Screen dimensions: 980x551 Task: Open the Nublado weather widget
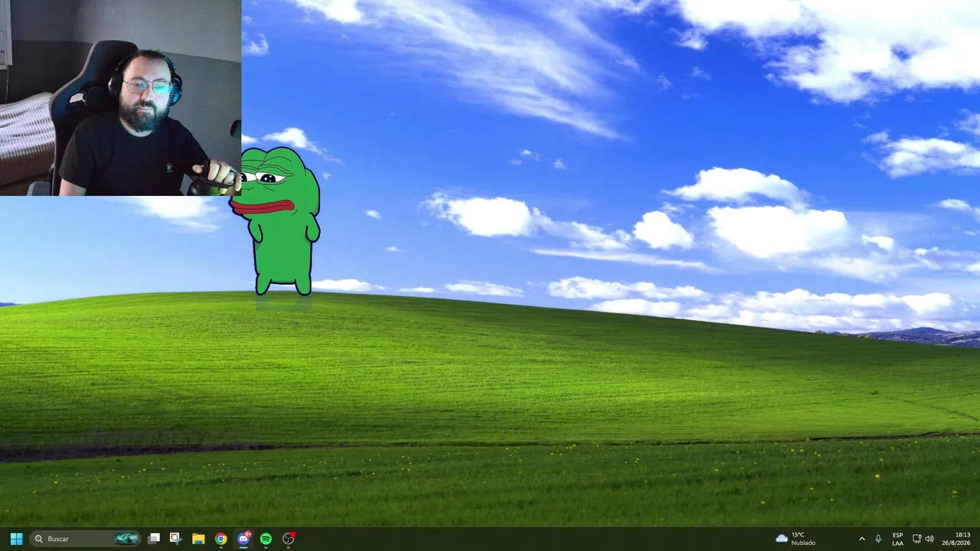click(x=795, y=539)
